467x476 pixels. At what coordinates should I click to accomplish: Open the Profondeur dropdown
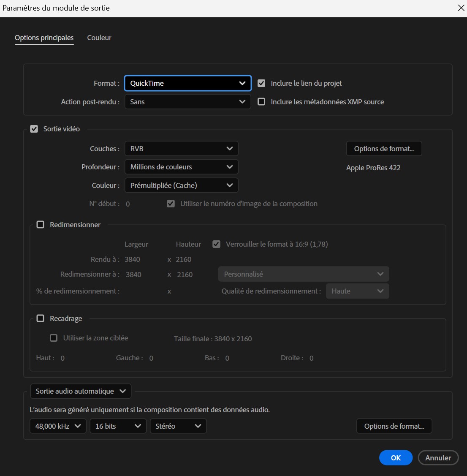(181, 167)
